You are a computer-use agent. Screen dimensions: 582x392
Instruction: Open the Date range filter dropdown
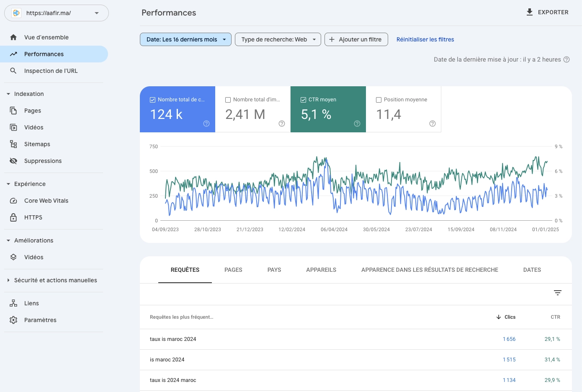[185, 39]
